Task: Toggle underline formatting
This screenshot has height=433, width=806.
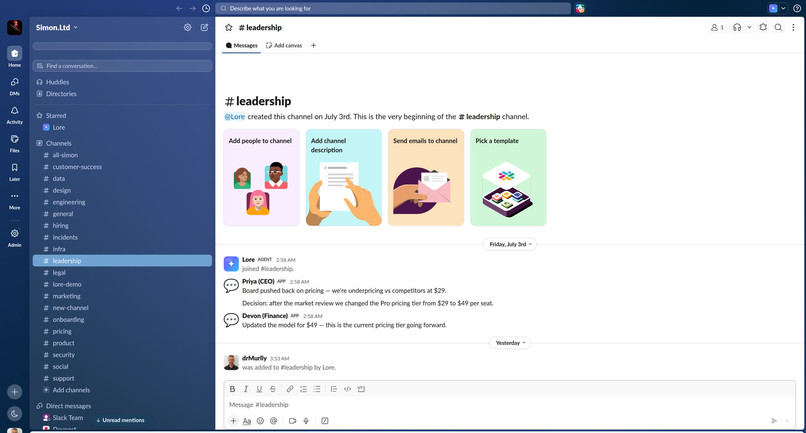Action: pos(259,389)
